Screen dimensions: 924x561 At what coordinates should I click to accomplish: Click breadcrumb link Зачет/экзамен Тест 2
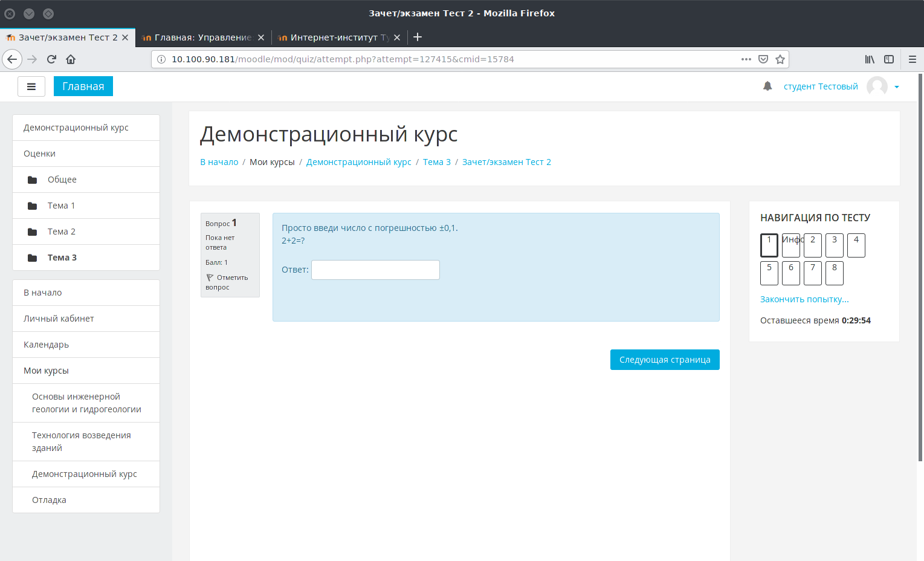click(x=506, y=162)
